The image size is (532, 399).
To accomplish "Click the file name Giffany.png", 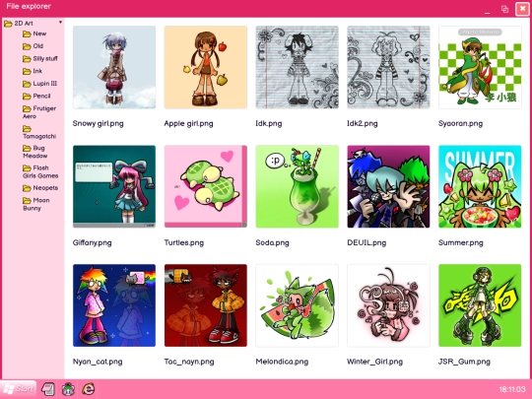I will pos(92,243).
